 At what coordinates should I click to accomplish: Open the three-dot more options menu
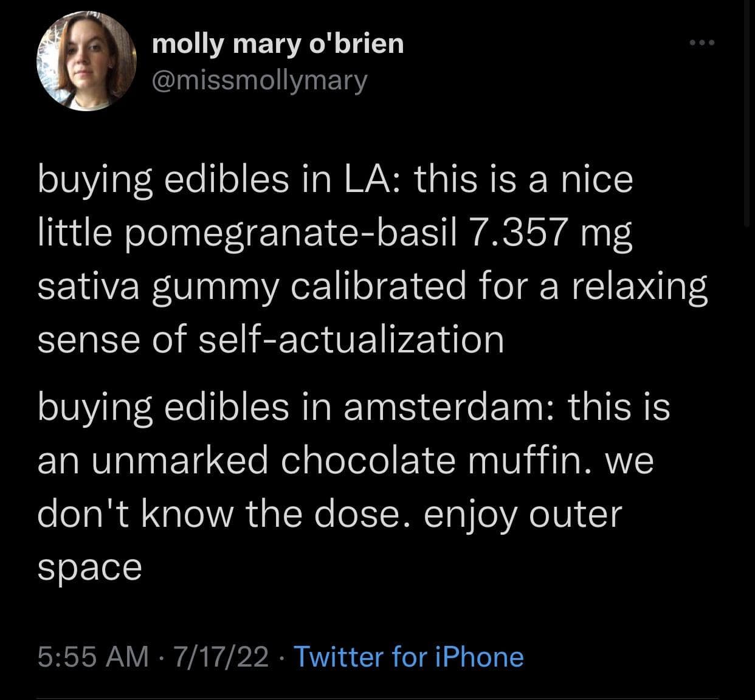point(703,43)
